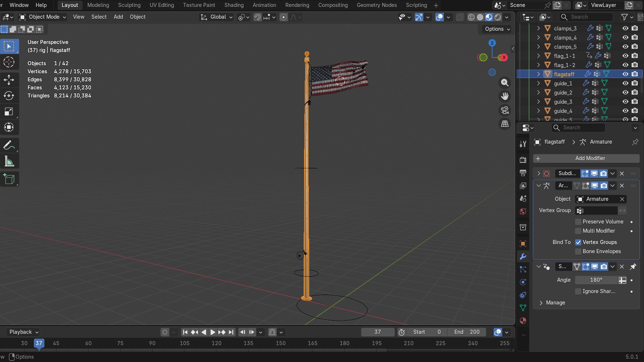Activate the Move tool
The width and height of the screenshot is (644, 362).
click(x=9, y=80)
